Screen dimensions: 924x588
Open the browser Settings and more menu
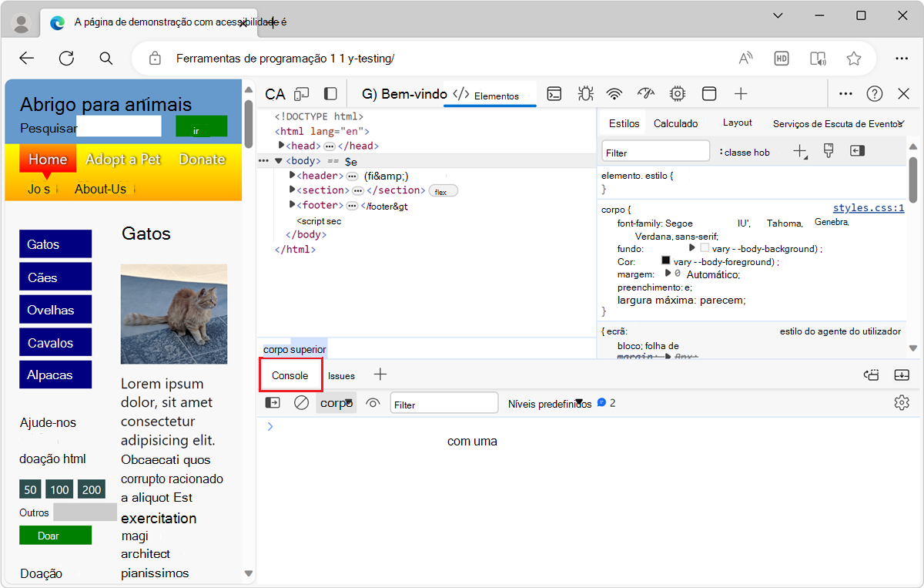(902, 58)
